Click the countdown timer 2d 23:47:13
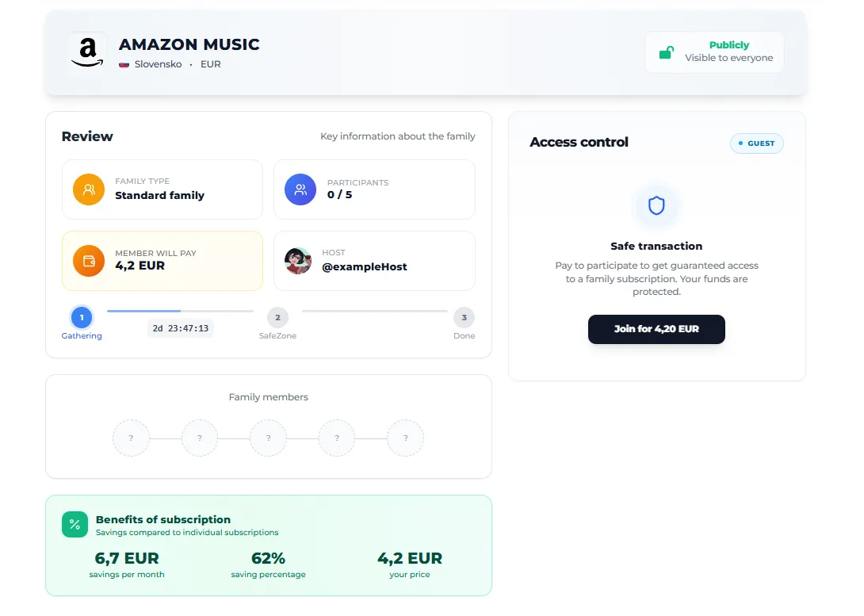 pos(181,328)
